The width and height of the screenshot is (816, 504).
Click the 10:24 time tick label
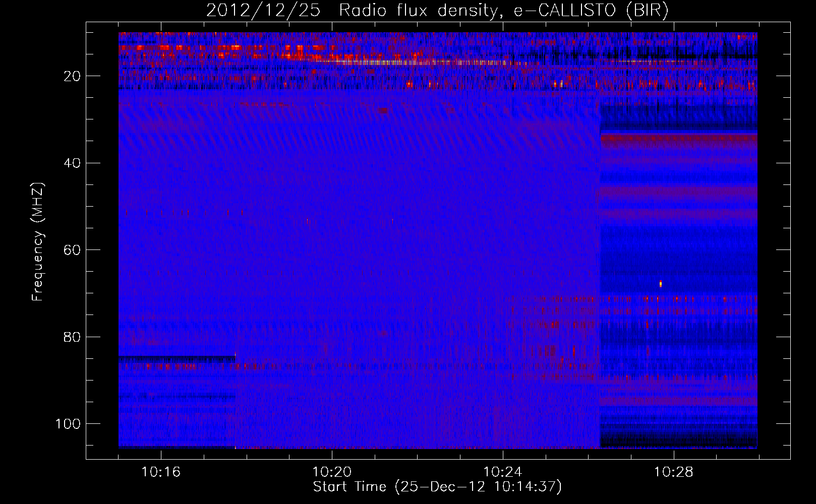tap(503, 472)
